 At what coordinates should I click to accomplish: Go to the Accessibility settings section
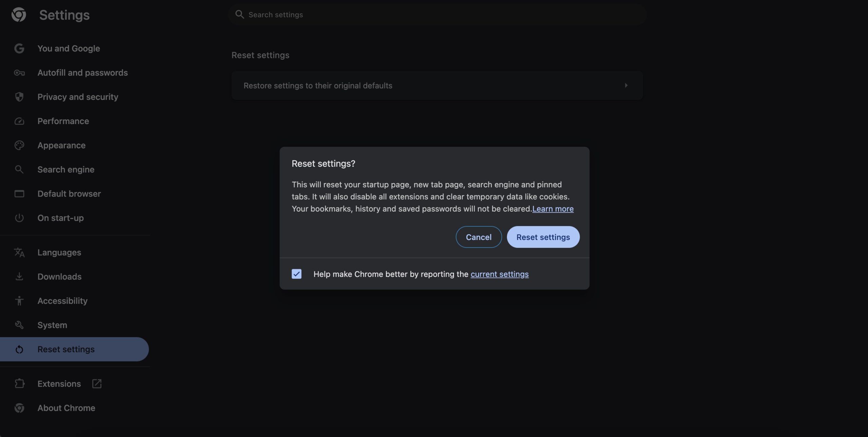pos(62,301)
